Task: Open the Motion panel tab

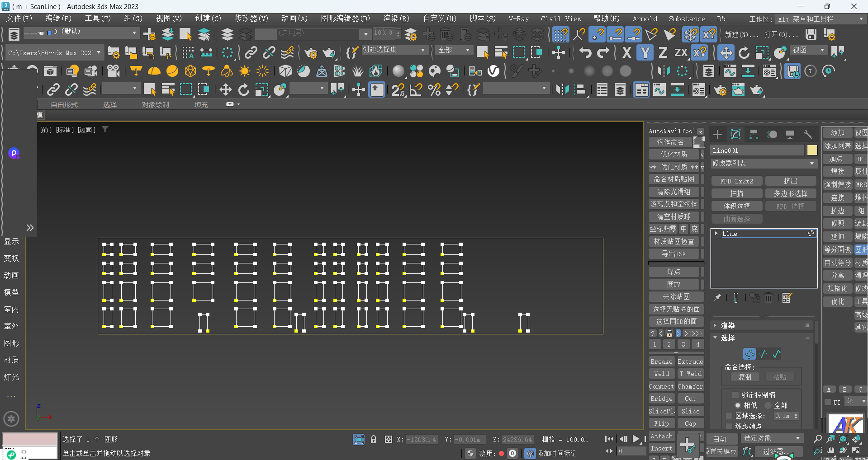Action: pyautogui.click(x=772, y=134)
